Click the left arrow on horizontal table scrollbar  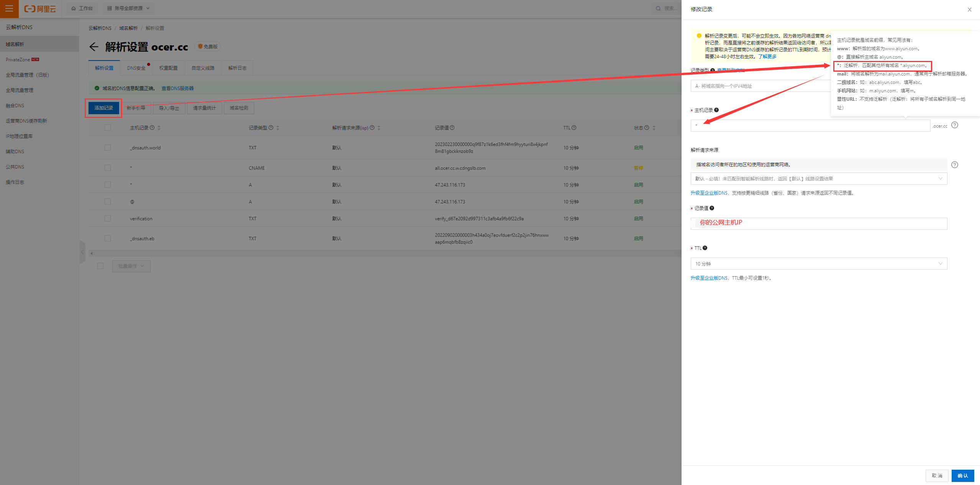pos(92,254)
